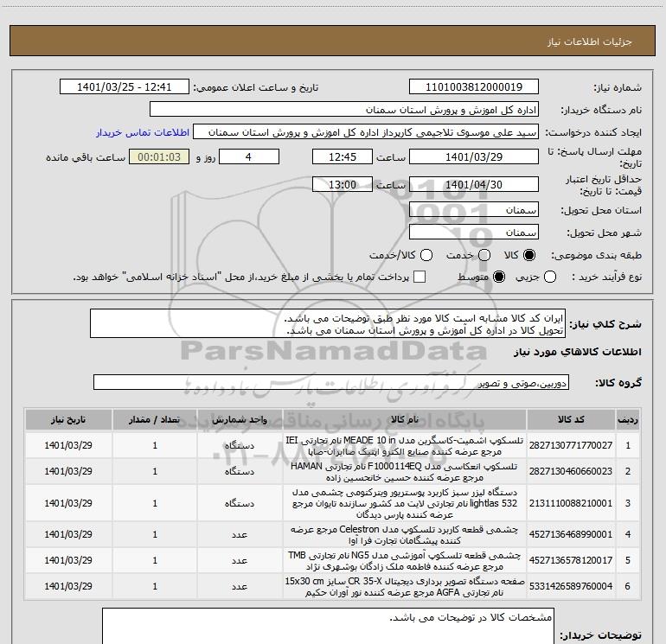The height and width of the screenshot is (644, 666).
Task: Click the quantity 1 in row 2
Action: 155,471
